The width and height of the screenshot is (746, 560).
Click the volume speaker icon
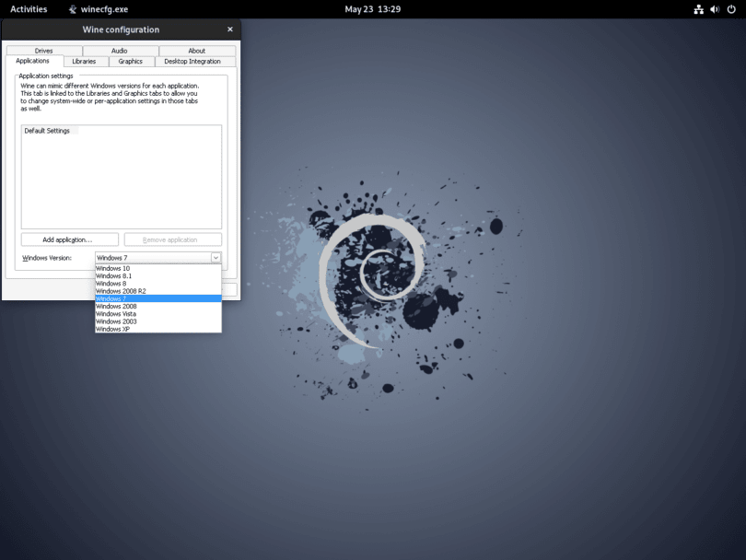point(715,9)
